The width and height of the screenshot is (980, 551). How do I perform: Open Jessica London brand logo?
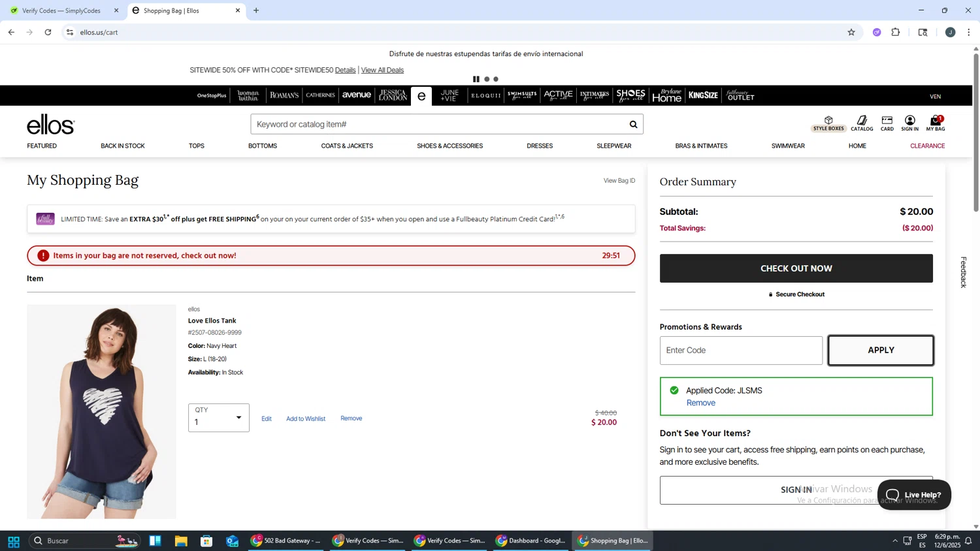point(393,95)
